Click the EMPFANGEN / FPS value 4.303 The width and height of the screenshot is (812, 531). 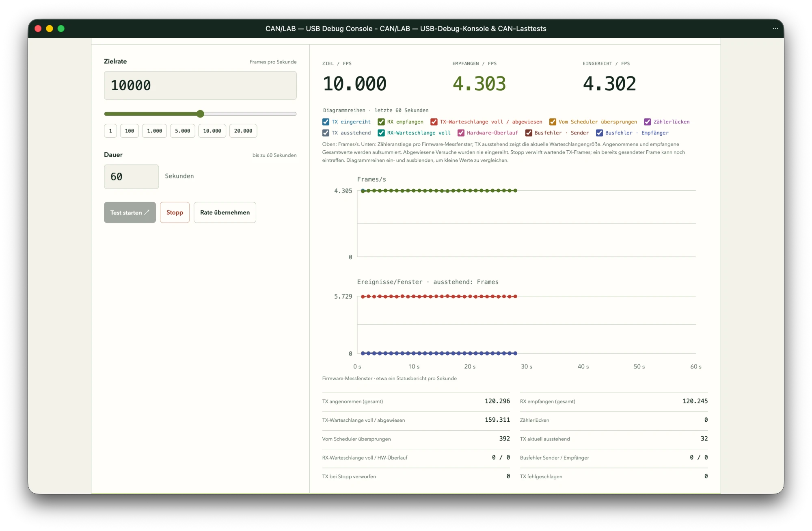tap(479, 84)
